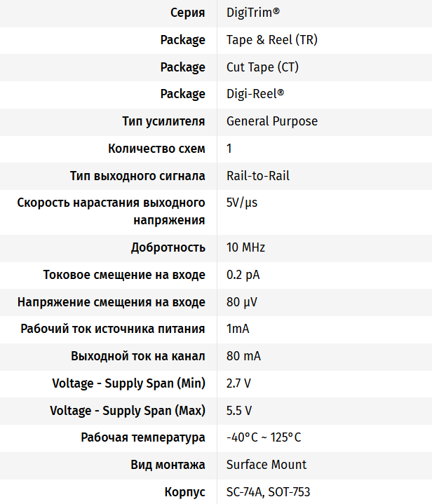Click the 80 mA output current value
The height and width of the screenshot is (504, 432).
pos(243,356)
